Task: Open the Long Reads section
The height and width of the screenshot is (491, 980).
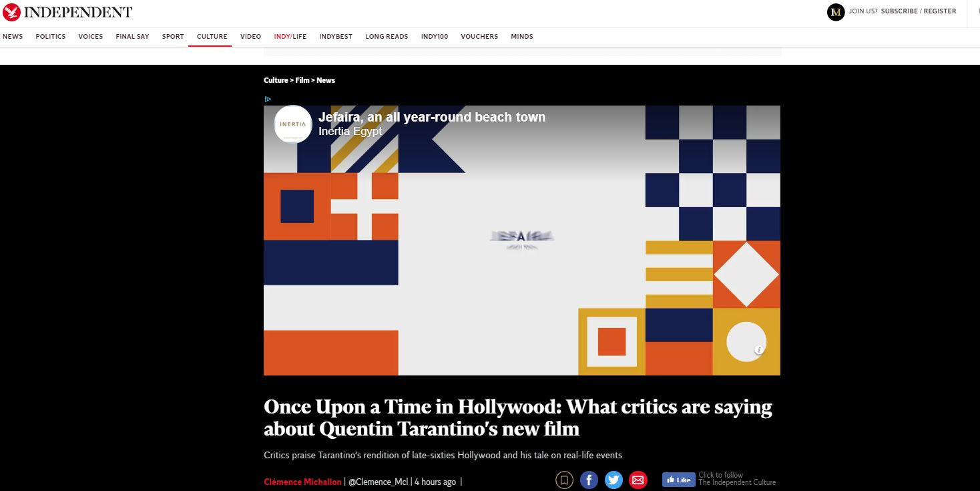Action: [387, 37]
